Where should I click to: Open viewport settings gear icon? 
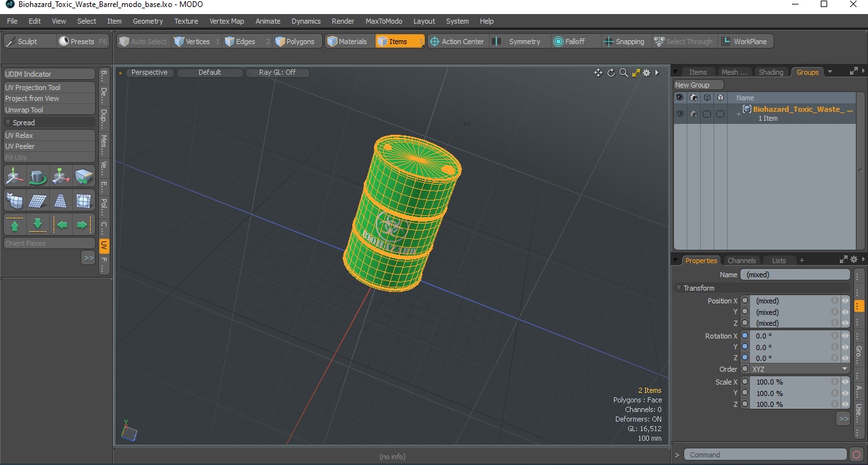click(x=647, y=73)
